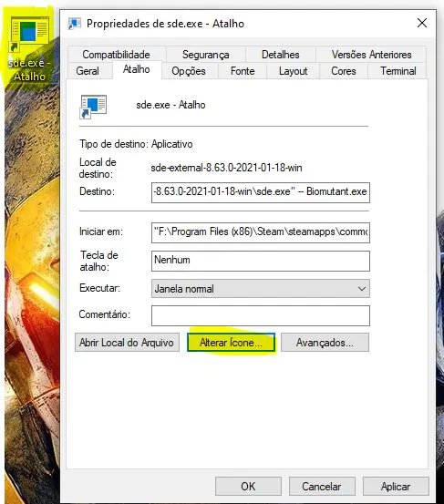Open the Fonte tab
The width and height of the screenshot is (444, 504).
[243, 71]
